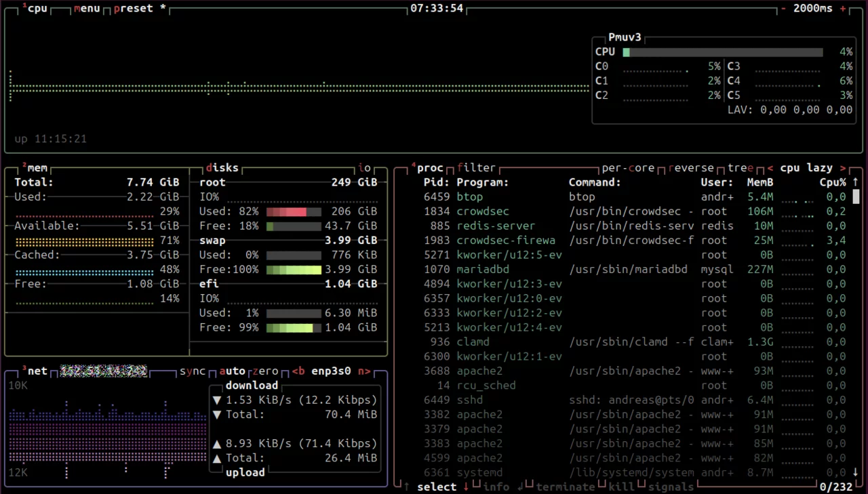Click the root disk Used bar
868x494 pixels.
point(294,211)
